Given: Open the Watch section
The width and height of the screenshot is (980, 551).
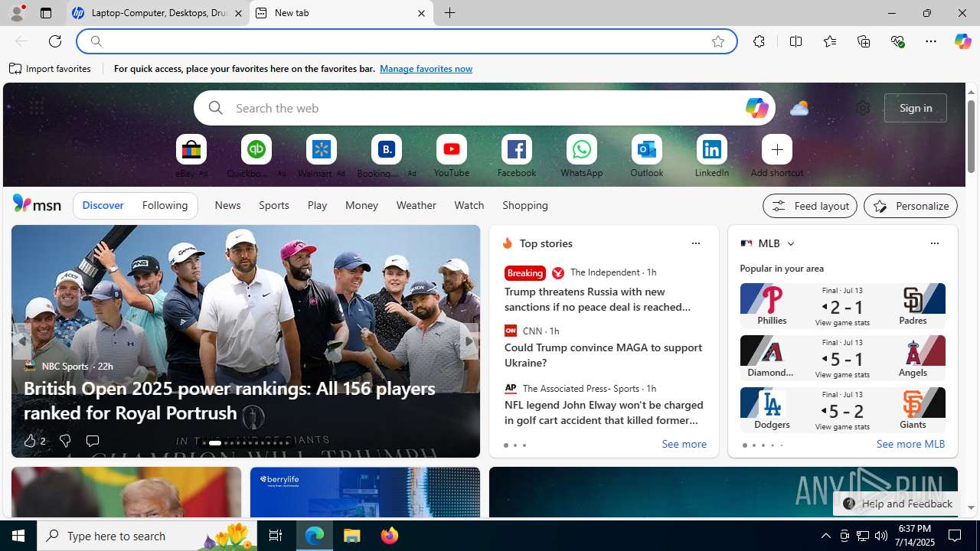Looking at the screenshot, I should tap(469, 205).
